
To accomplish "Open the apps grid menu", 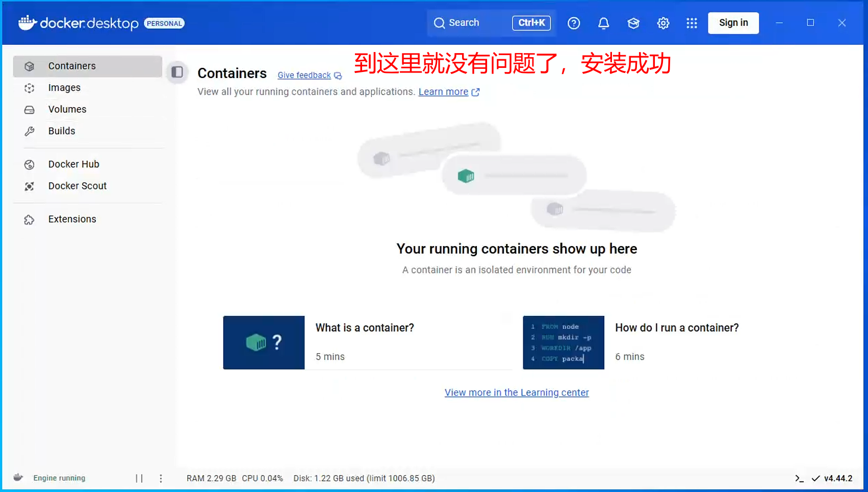I will pyautogui.click(x=692, y=23).
